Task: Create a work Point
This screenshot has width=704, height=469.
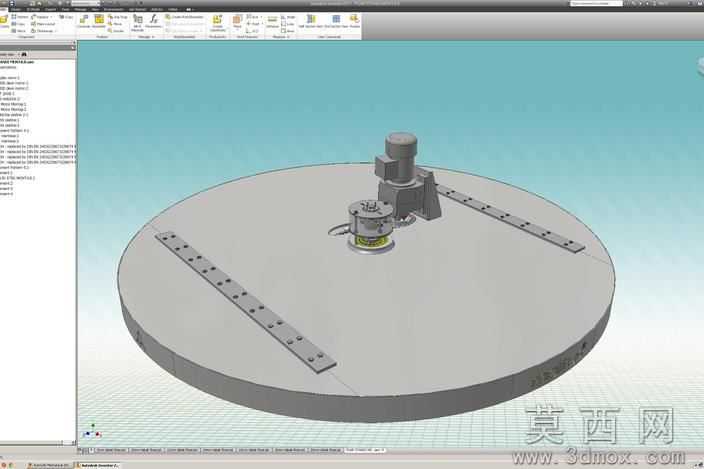Action: 254,24
